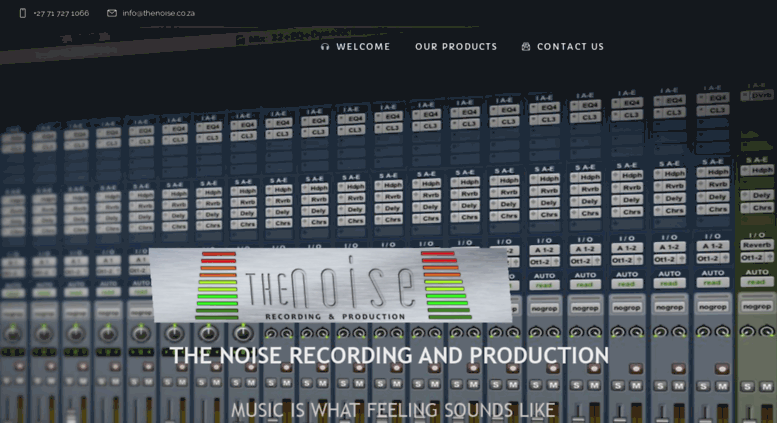
Task: Click the icon beside Contact Us
Action: coord(526,47)
